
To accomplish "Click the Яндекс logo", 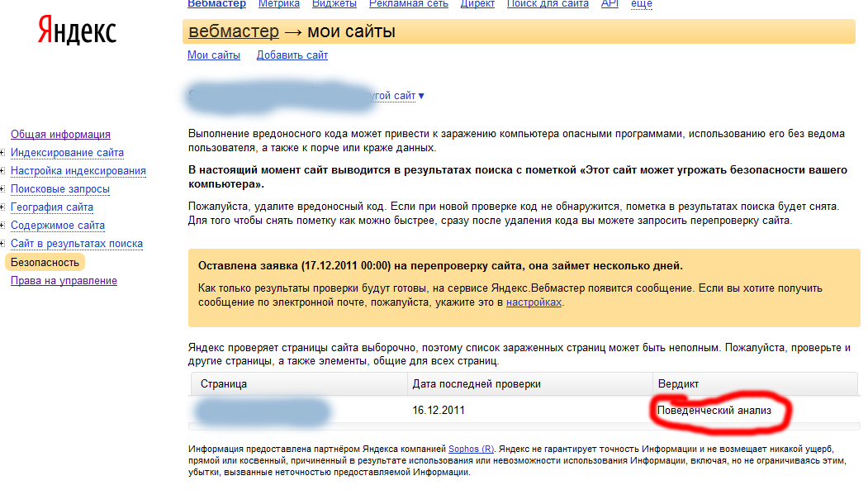I will point(77,31).
